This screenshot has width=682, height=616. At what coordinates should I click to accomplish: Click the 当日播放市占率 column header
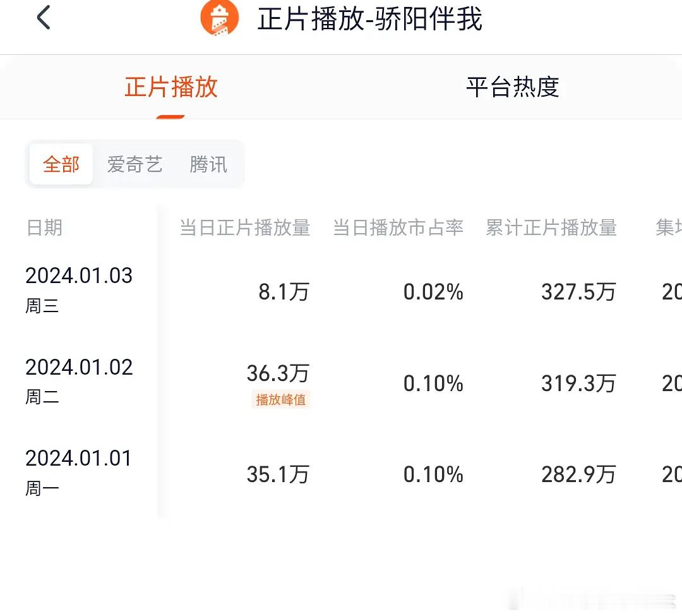[x=398, y=228]
